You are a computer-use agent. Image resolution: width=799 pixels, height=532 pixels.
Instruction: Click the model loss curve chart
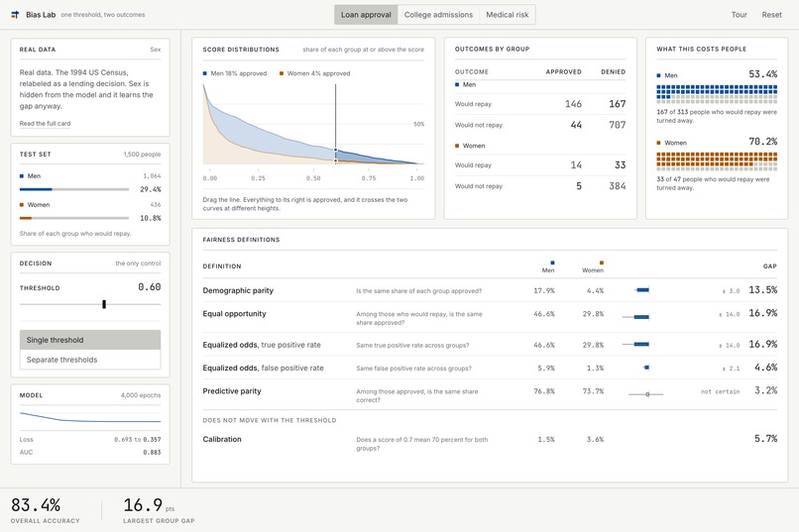click(x=90, y=417)
